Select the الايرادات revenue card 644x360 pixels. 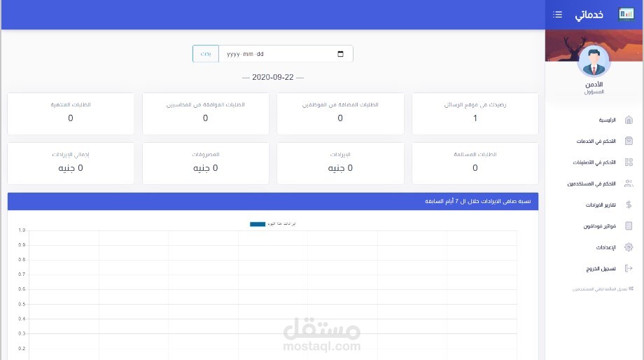pos(340,163)
